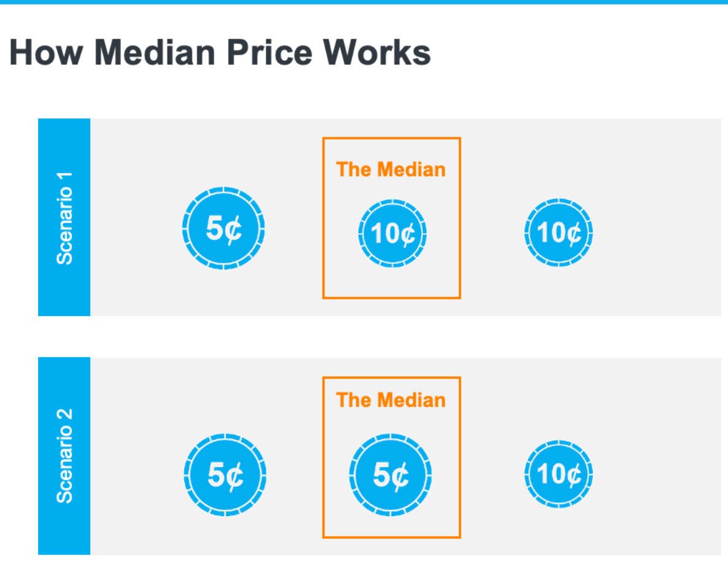728x564 pixels.
Task: Click "The Median" label in Scenario 1
Action: tap(391, 169)
